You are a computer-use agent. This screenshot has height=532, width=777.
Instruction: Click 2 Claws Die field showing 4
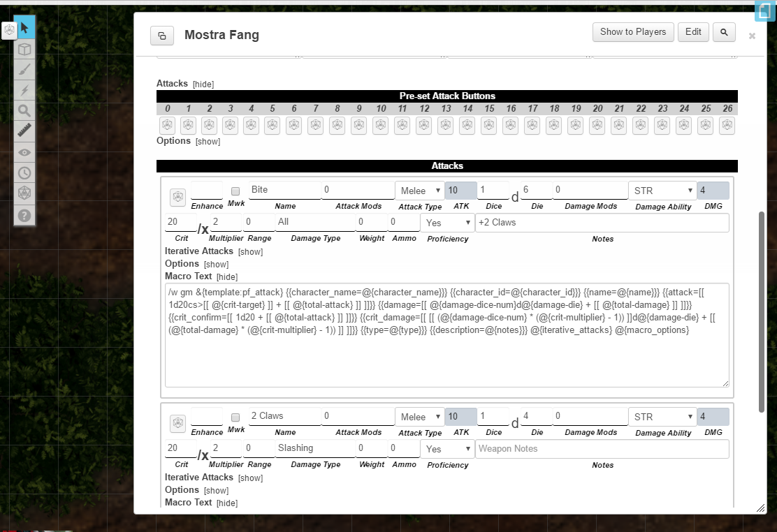(536, 416)
